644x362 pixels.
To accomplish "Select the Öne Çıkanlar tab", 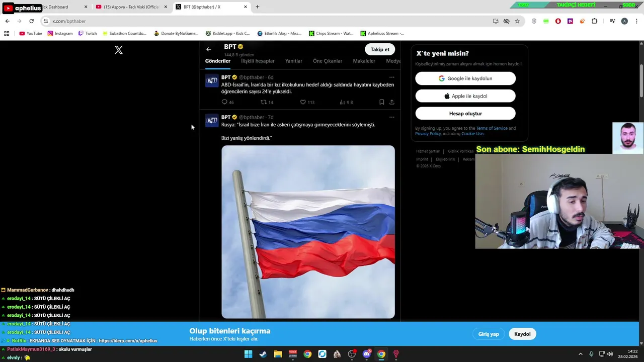I will pyautogui.click(x=328, y=61).
